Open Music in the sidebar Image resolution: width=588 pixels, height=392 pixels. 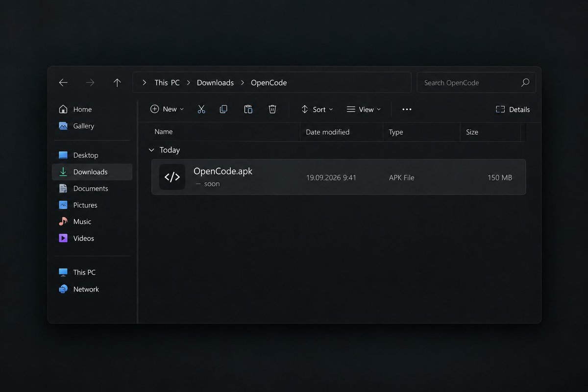pyautogui.click(x=92, y=221)
